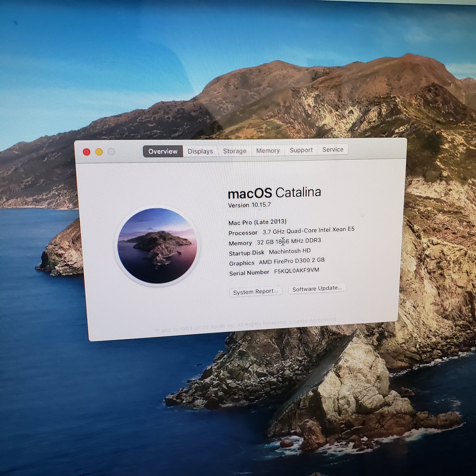Screen dimensions: 476x476
Task: Open the License Agreement link
Action: 313,320
